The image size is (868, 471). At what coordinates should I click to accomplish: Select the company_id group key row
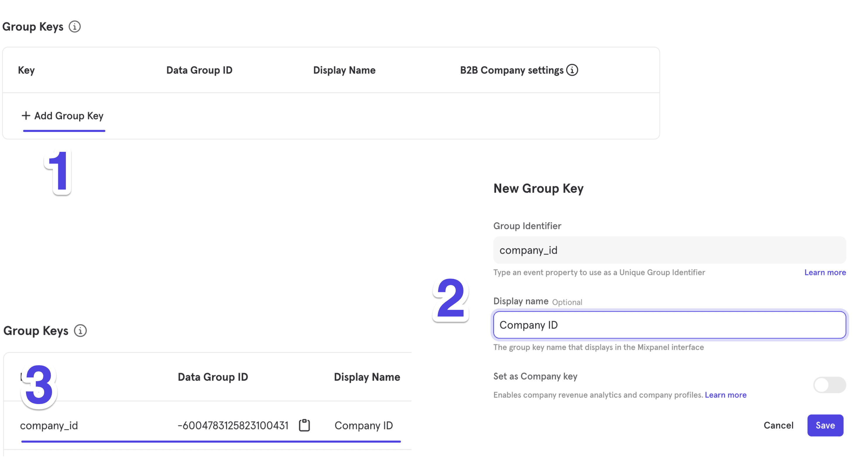pyautogui.click(x=49, y=426)
